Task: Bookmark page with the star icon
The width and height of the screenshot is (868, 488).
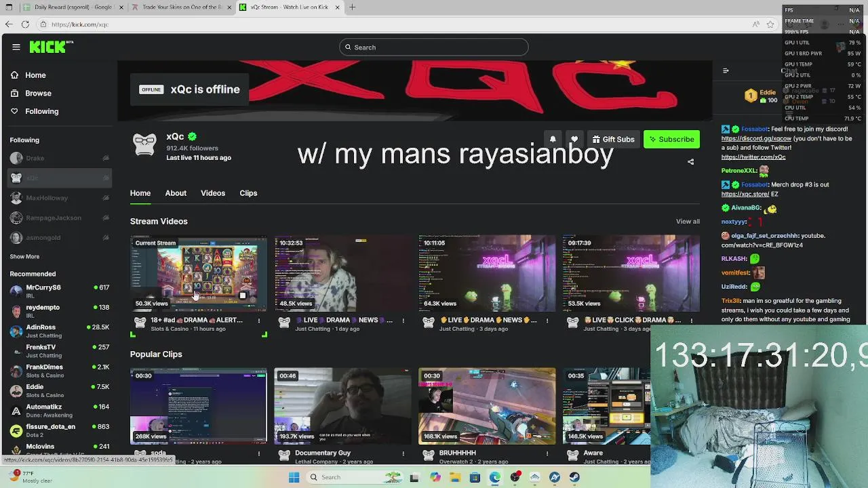Action: pos(770,24)
